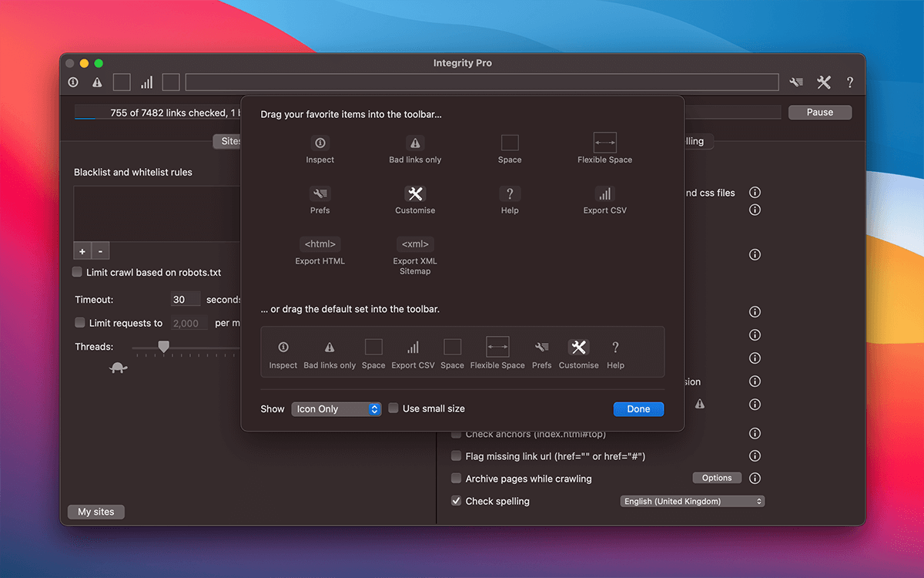Choose Help item in favorites palette
Screen dimensions: 924x578
[x=510, y=200]
